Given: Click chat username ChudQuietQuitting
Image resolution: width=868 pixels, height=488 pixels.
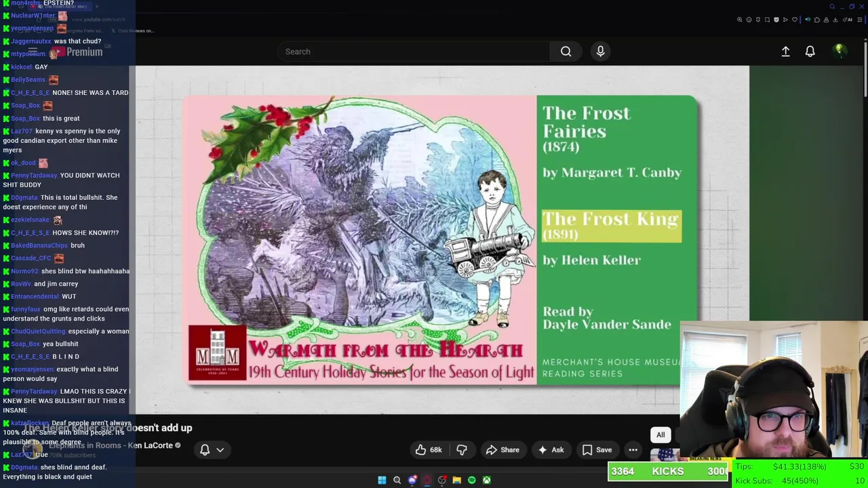Looking at the screenshot, I should (38, 331).
